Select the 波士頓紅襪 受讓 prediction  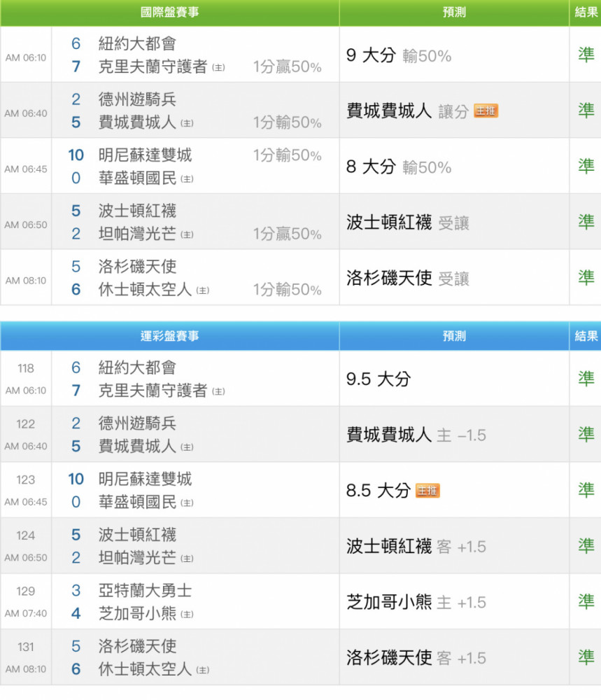pos(408,223)
